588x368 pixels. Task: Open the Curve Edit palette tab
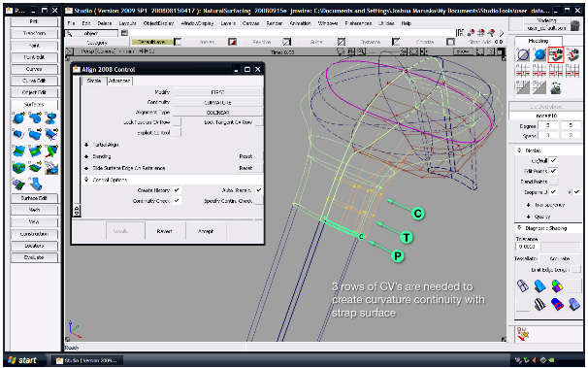point(34,81)
